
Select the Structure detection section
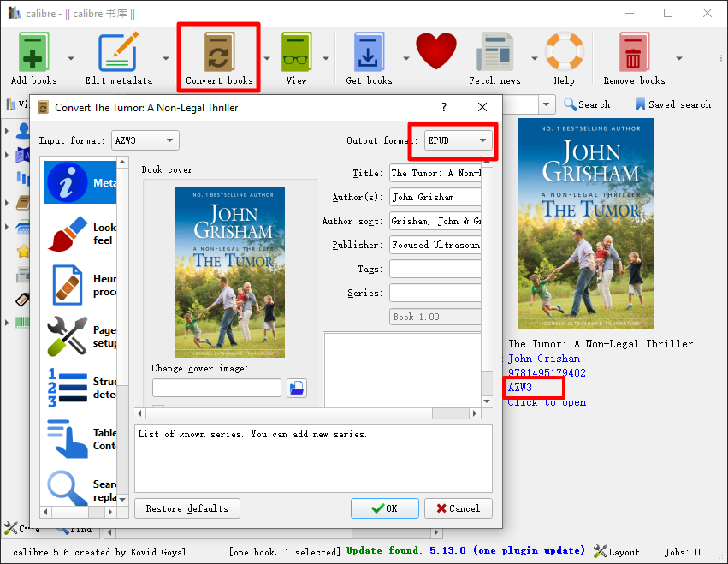(80, 388)
